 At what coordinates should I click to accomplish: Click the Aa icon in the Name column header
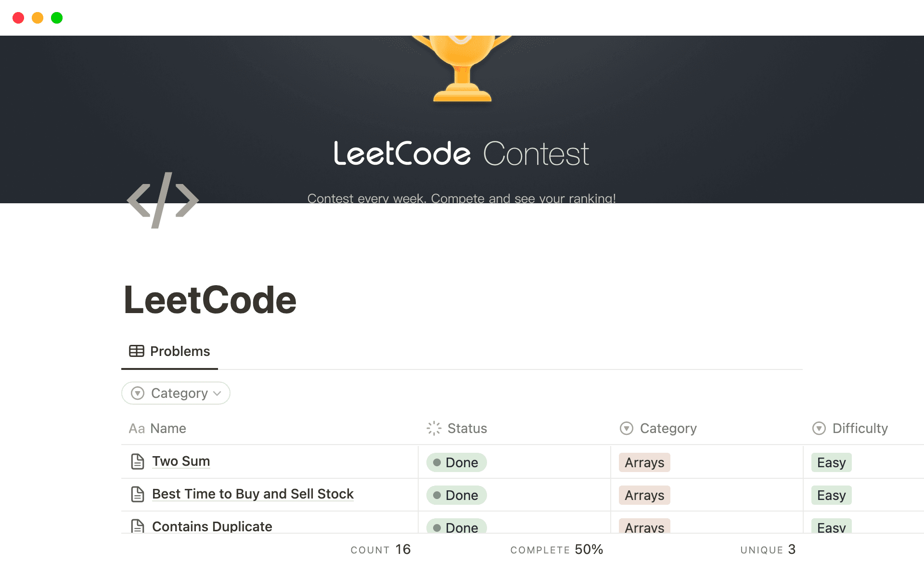(137, 428)
